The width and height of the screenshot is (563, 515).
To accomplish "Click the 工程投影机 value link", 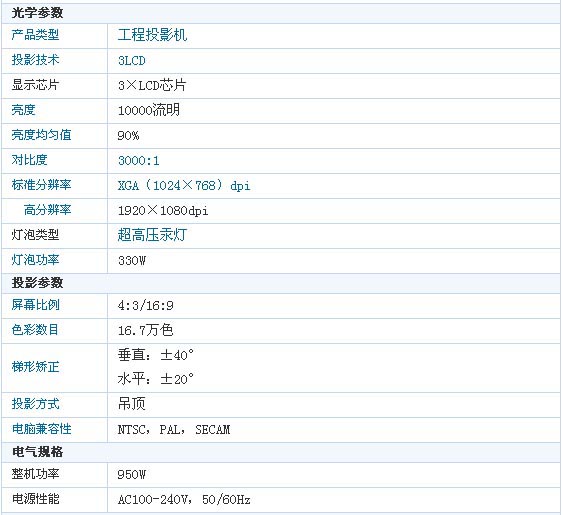I will tap(152, 35).
